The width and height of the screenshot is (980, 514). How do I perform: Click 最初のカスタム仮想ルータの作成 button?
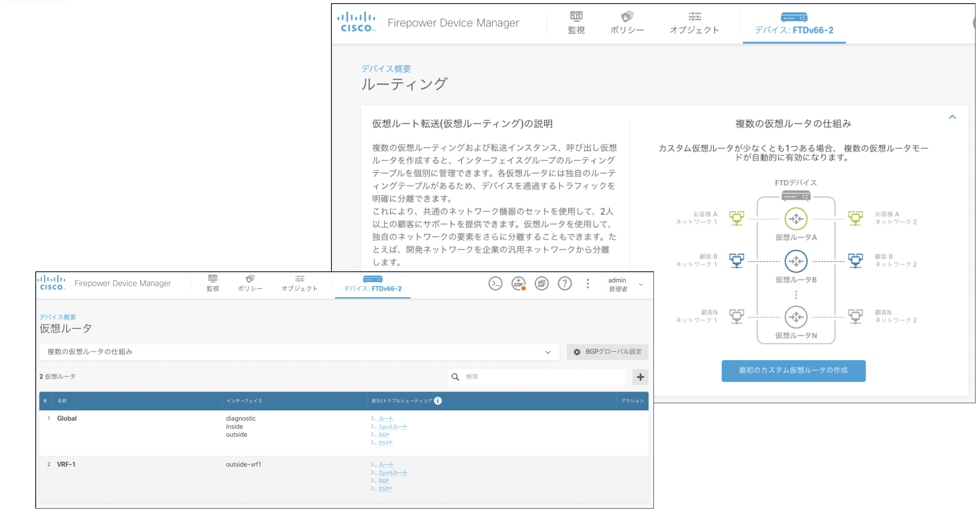793,371
